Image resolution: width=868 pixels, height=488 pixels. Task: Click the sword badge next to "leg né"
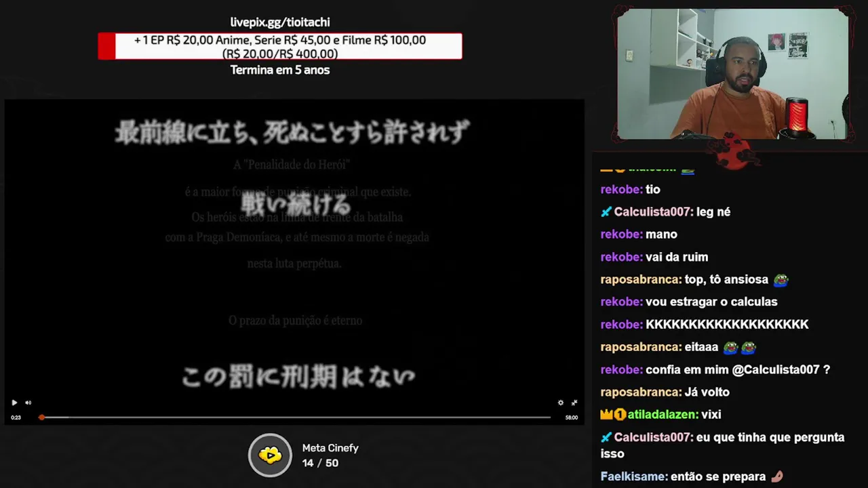(x=606, y=212)
